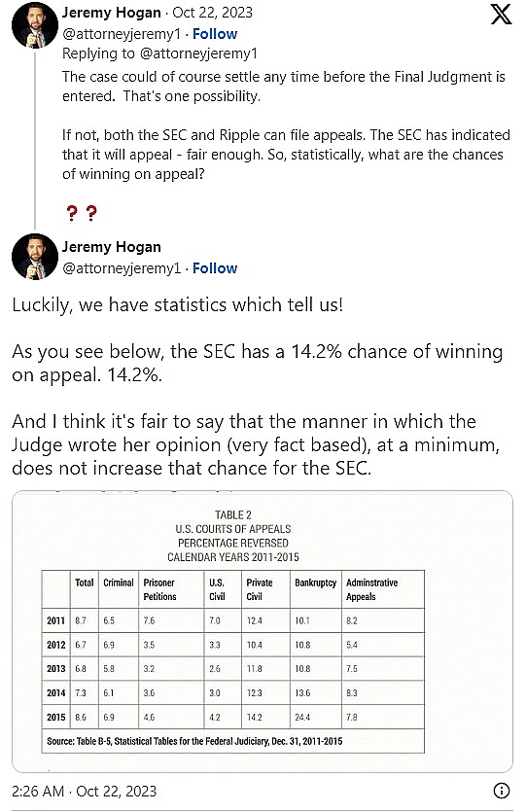Open the Table 2 appeals image

(262, 631)
